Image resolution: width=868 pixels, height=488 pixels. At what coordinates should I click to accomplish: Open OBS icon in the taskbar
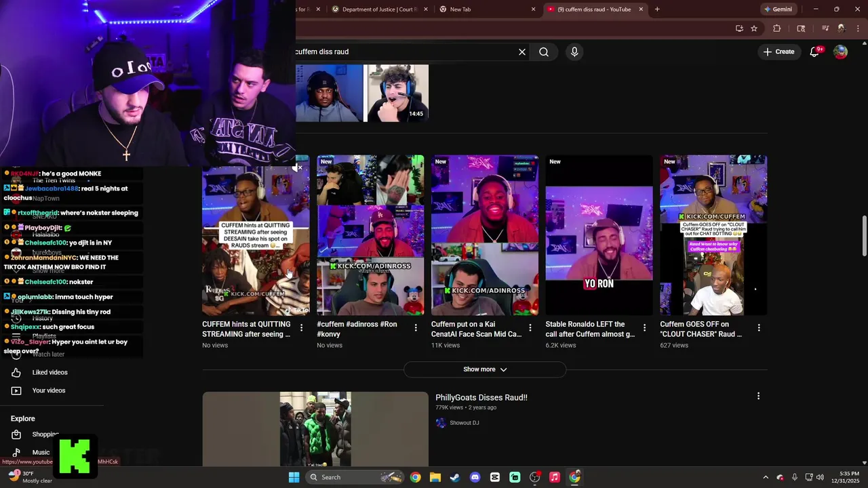pos(535,477)
